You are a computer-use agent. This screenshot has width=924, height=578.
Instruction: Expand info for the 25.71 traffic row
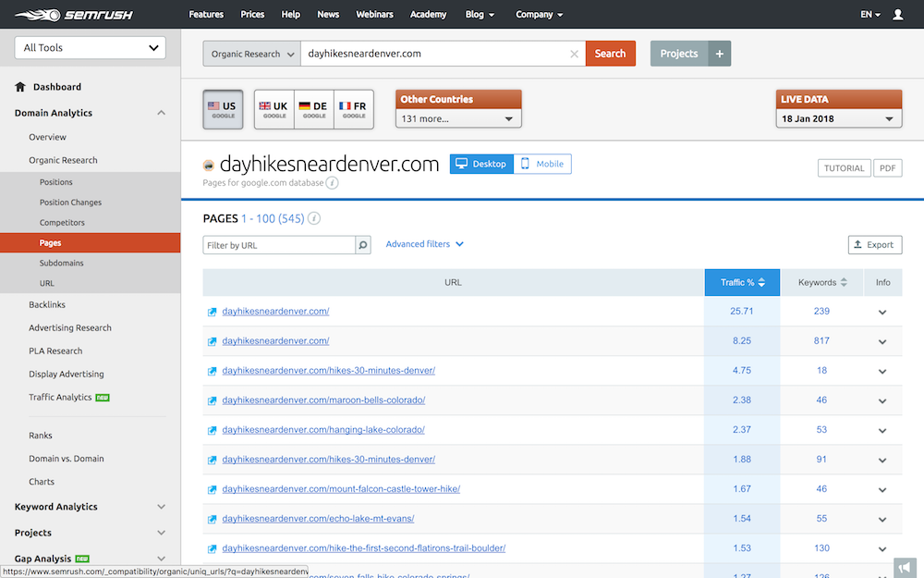point(882,312)
